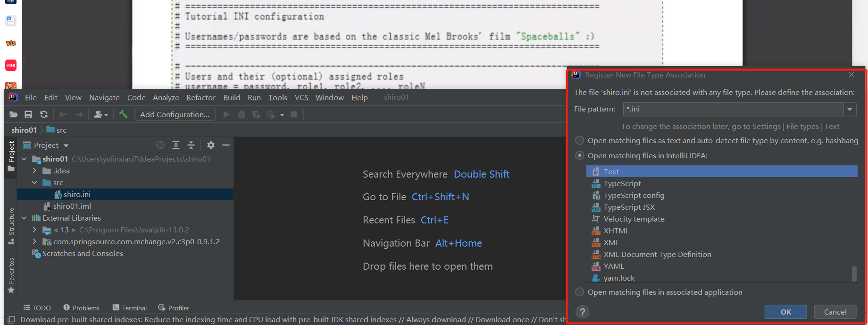Click the Collapse All icon in Project panel
The width and height of the screenshot is (868, 325).
pyautogui.click(x=191, y=145)
